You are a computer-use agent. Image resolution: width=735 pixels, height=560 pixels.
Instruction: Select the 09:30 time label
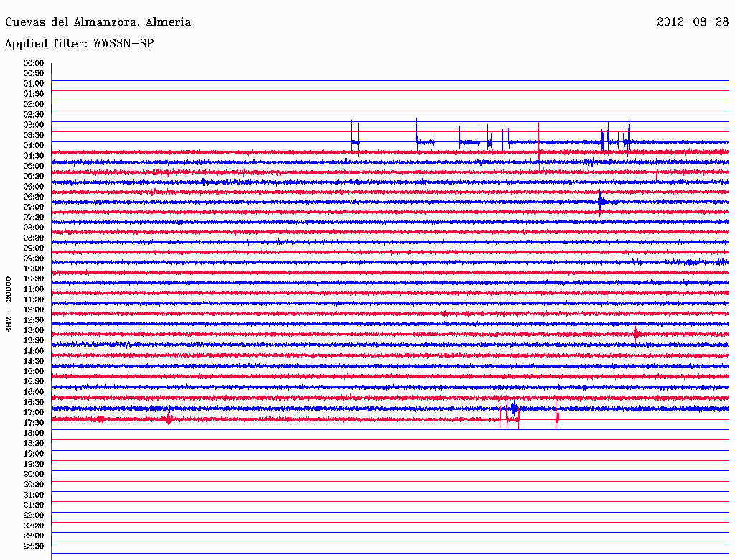[34, 258]
